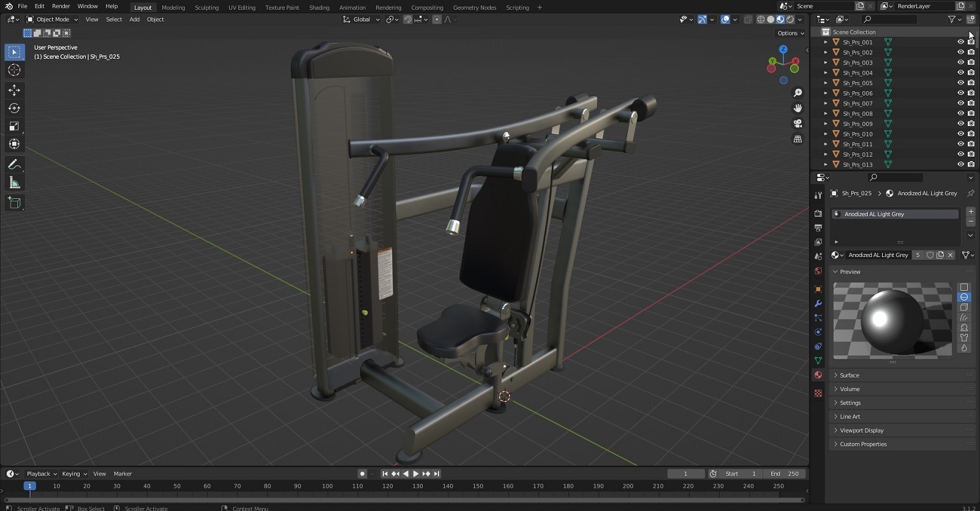Screen dimensions: 980x511
Task: Select the Annotate pencil tool
Action: coord(14,165)
